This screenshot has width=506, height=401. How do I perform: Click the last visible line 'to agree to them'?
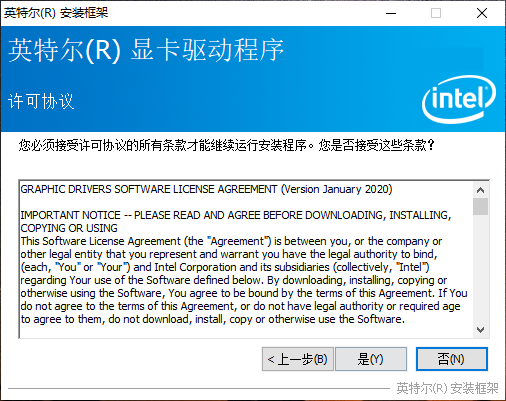tap(213, 319)
